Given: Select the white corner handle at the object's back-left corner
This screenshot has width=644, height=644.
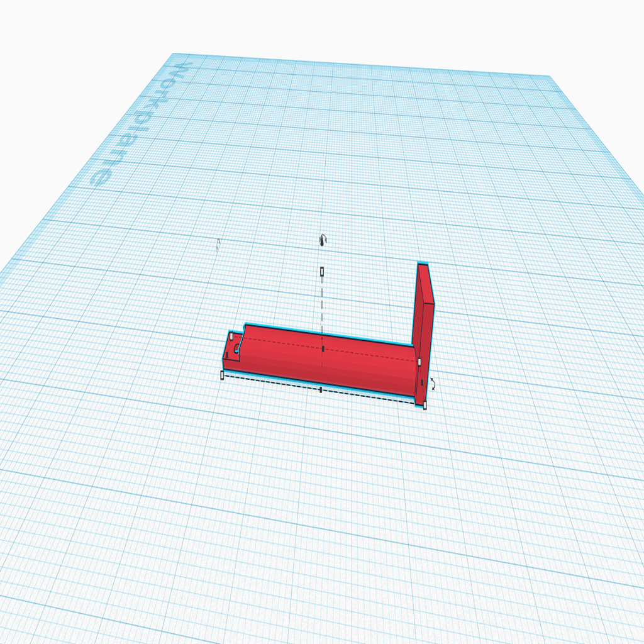Looking at the screenshot, I should 231,336.
